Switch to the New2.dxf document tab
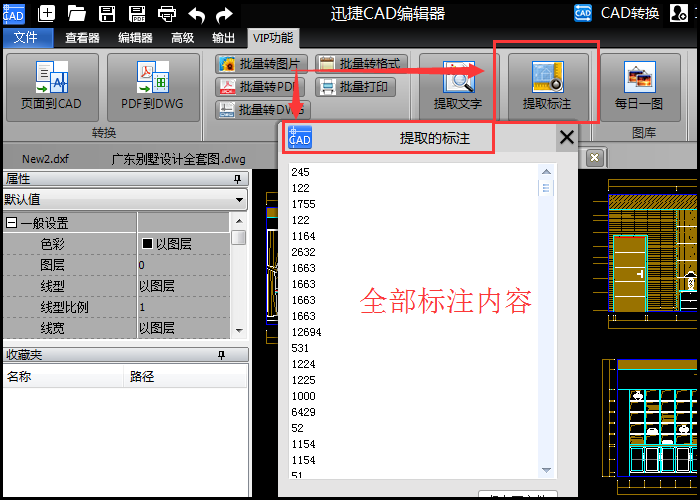700x500 pixels. [x=46, y=159]
